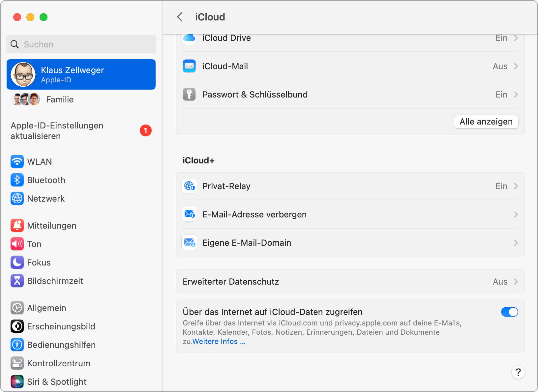
Task: Select Ton label in the sidebar
Action: pyautogui.click(x=34, y=244)
